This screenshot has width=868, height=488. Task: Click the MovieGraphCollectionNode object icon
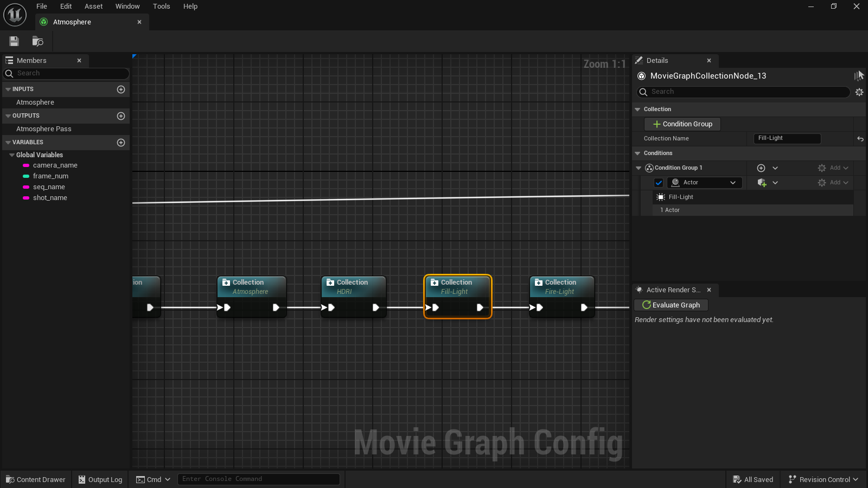coord(642,76)
